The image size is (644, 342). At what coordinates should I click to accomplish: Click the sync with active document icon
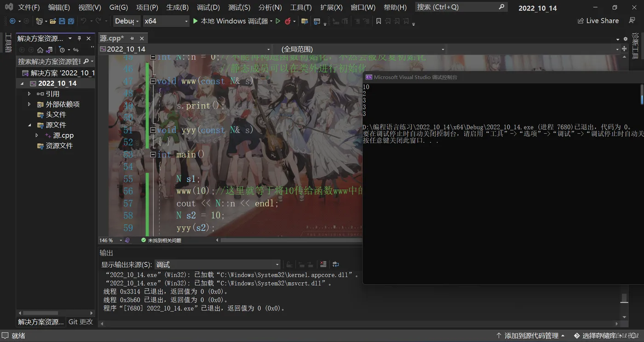(76, 50)
